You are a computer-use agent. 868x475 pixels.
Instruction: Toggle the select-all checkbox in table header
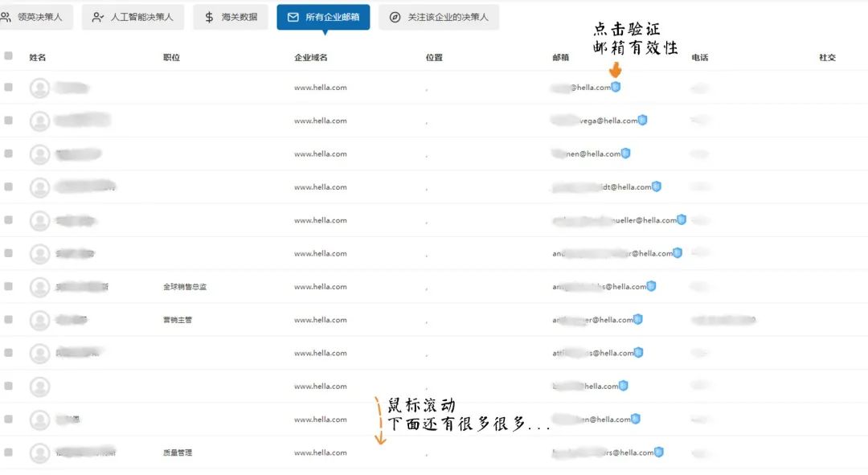click(9, 56)
